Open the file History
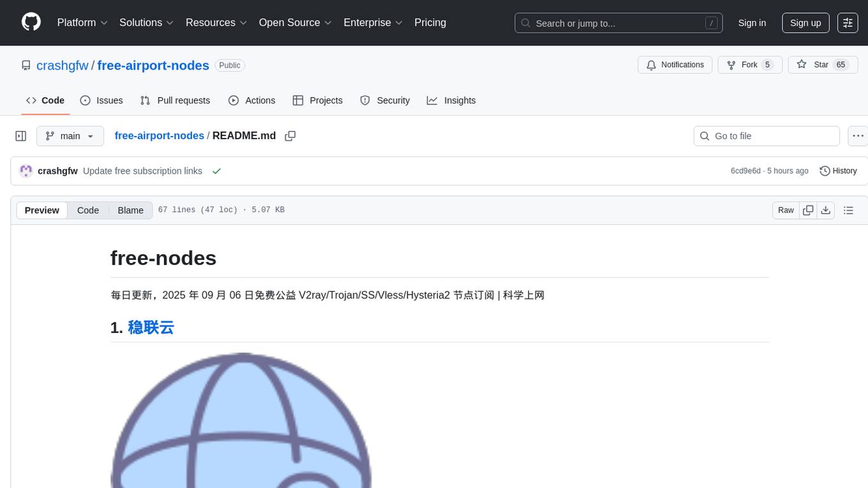868x488 pixels. coord(838,171)
